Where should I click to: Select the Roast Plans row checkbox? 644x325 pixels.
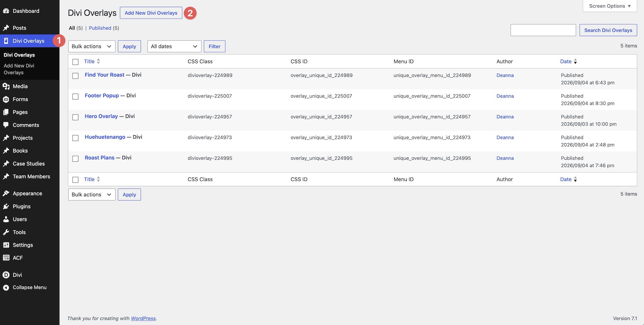75,159
